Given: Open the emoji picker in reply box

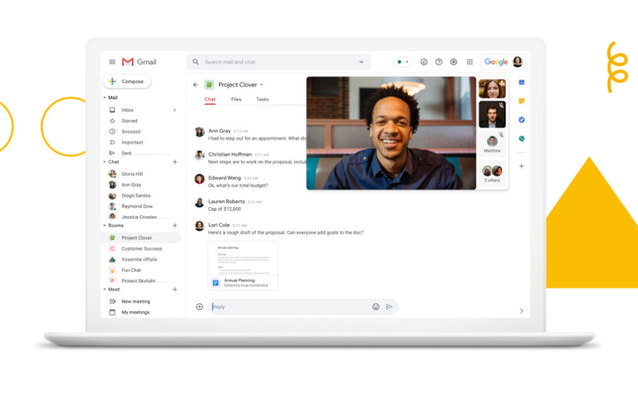Looking at the screenshot, I should (x=376, y=307).
